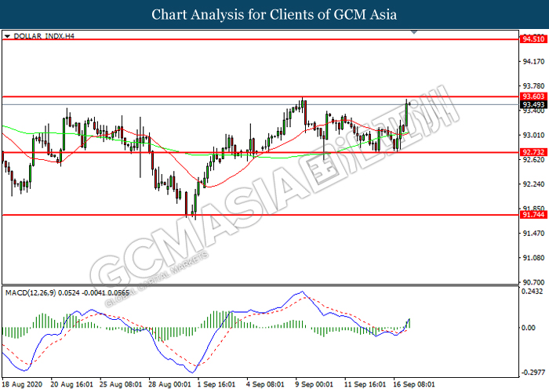Click the 16 Sep 08:01 time label
Image resolution: width=549 pixels, height=392 pixels.
click(x=414, y=384)
